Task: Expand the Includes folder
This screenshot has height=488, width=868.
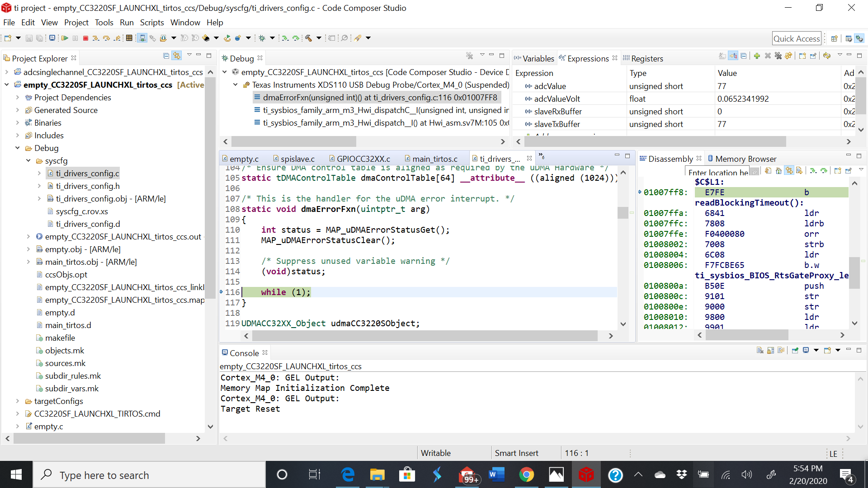Action: tap(18, 136)
